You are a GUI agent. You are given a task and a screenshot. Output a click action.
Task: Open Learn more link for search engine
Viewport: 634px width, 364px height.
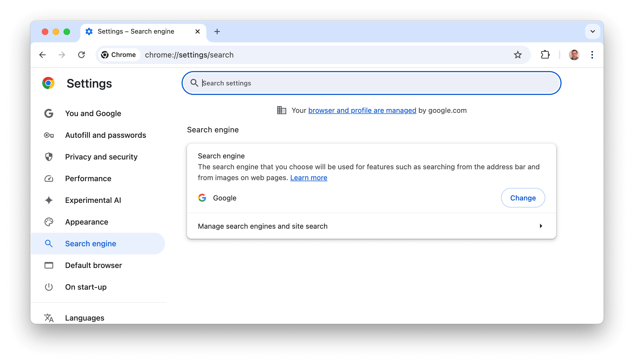pos(309,178)
